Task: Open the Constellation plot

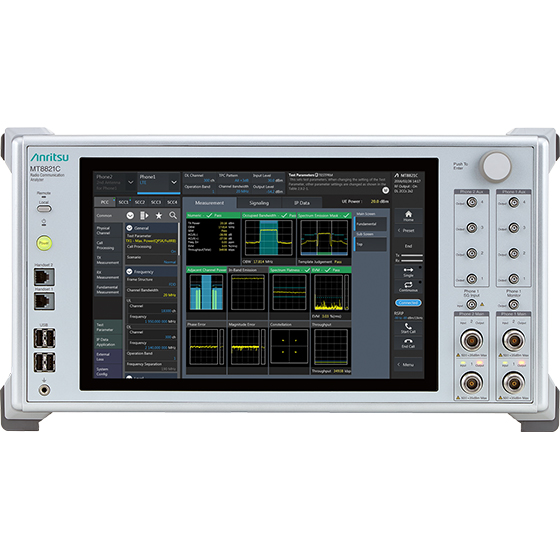Action: pos(289,348)
